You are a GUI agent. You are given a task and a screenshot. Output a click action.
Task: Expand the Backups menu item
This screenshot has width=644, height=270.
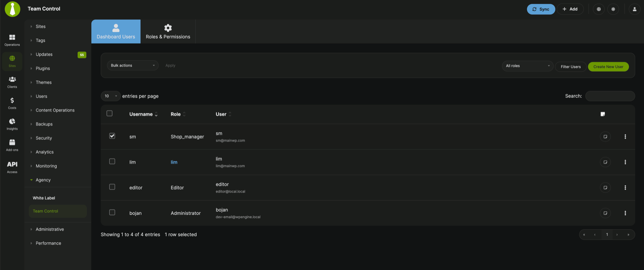(58, 124)
